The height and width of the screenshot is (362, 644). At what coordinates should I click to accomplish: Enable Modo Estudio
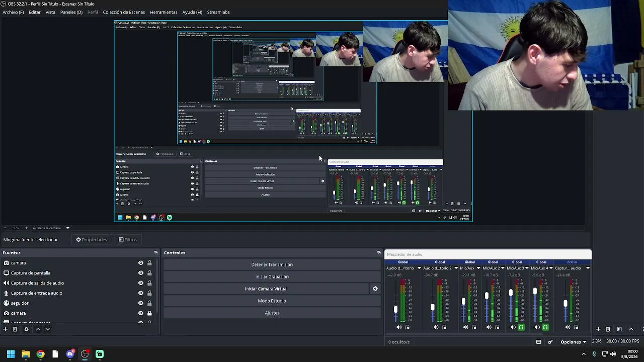[x=272, y=301]
